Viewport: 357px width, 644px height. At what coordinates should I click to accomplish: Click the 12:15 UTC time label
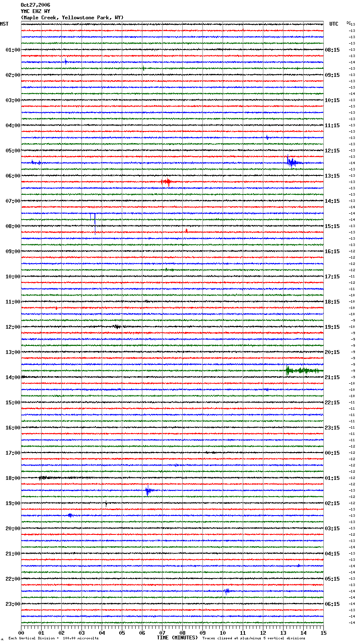332,151
